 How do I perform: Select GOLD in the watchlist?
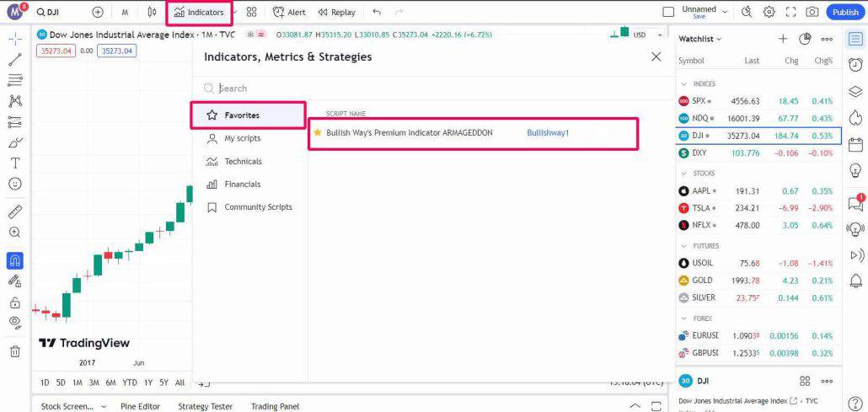[x=758, y=281]
